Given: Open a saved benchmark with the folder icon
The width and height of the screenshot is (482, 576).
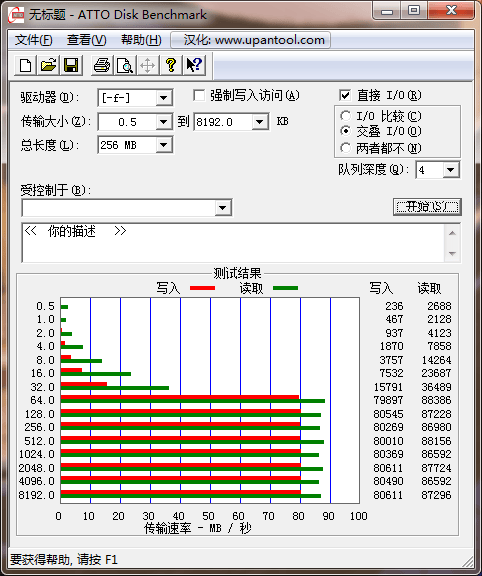Looking at the screenshot, I should pyautogui.click(x=48, y=65).
